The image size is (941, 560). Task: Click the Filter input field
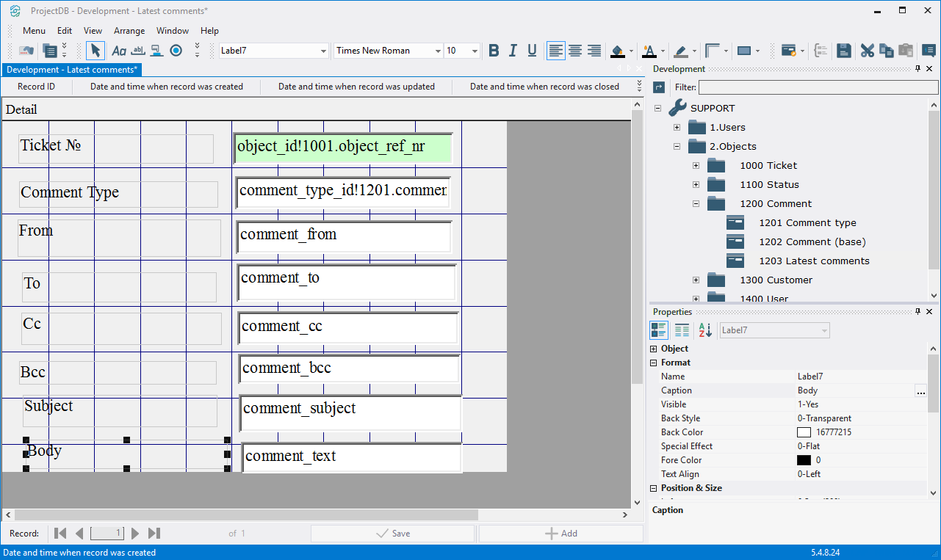coord(818,87)
